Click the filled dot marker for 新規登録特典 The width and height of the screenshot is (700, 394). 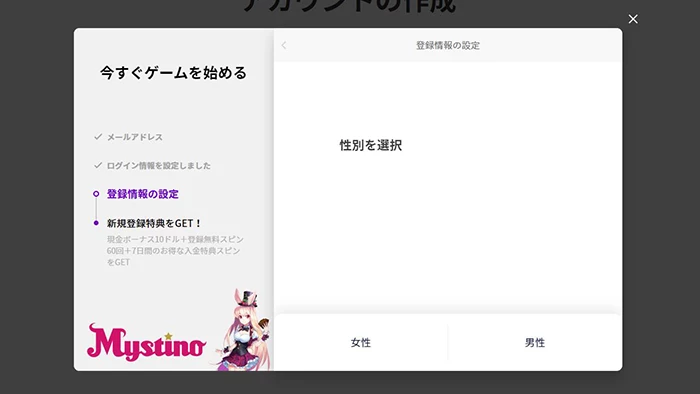[96, 223]
